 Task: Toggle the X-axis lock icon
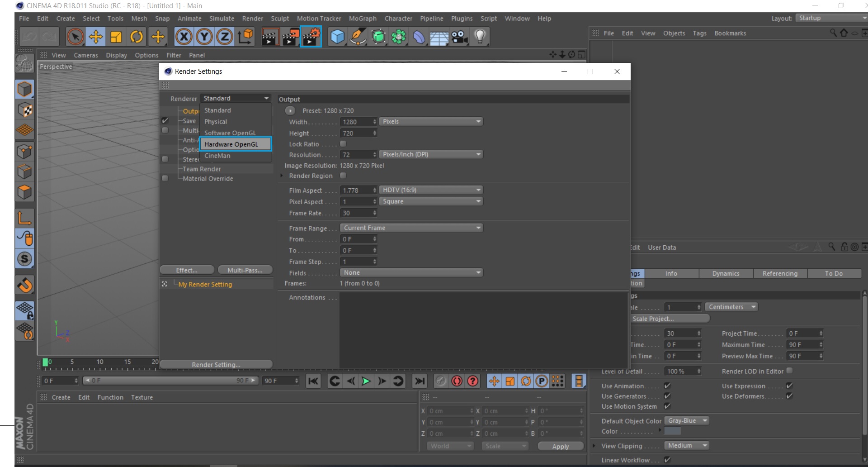184,37
